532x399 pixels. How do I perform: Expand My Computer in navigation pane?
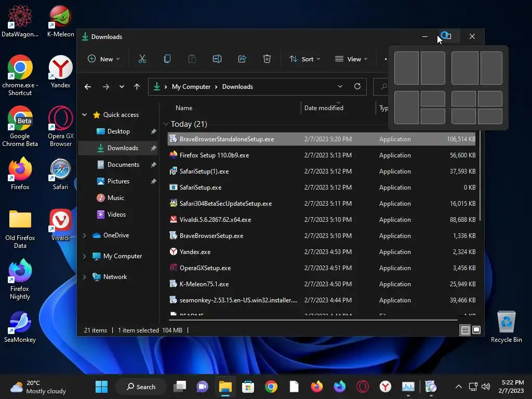(x=85, y=256)
